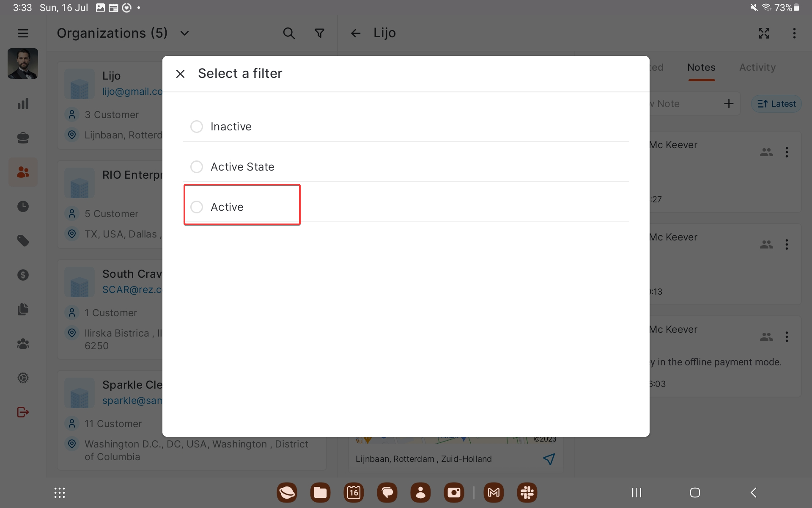Select the Inactive radio button
Screen dimensions: 812x508
(197, 127)
